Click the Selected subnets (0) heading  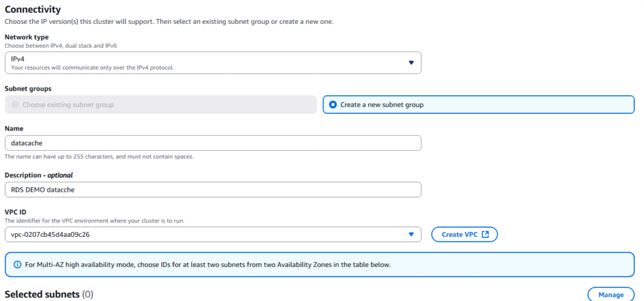[49, 295]
